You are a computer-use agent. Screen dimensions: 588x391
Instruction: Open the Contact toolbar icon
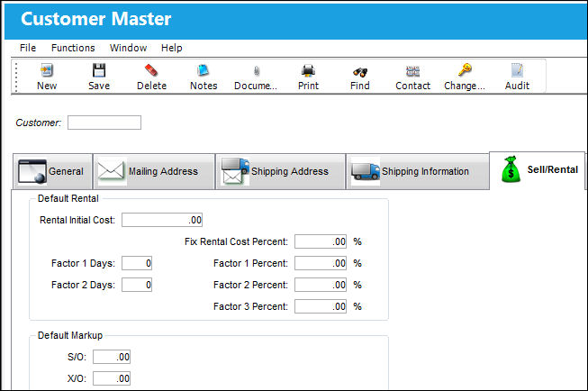tap(412, 70)
